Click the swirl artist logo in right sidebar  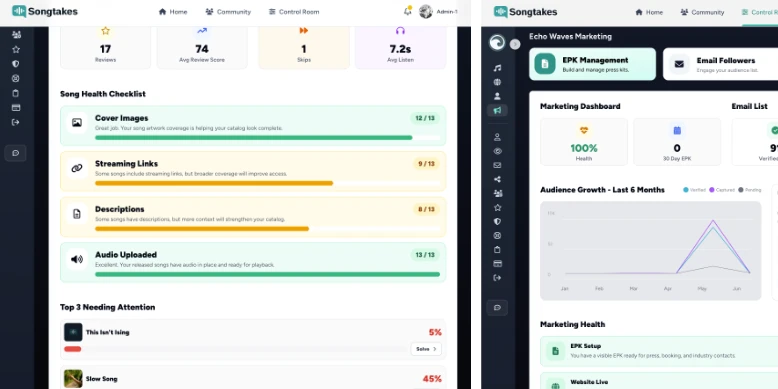(x=497, y=43)
